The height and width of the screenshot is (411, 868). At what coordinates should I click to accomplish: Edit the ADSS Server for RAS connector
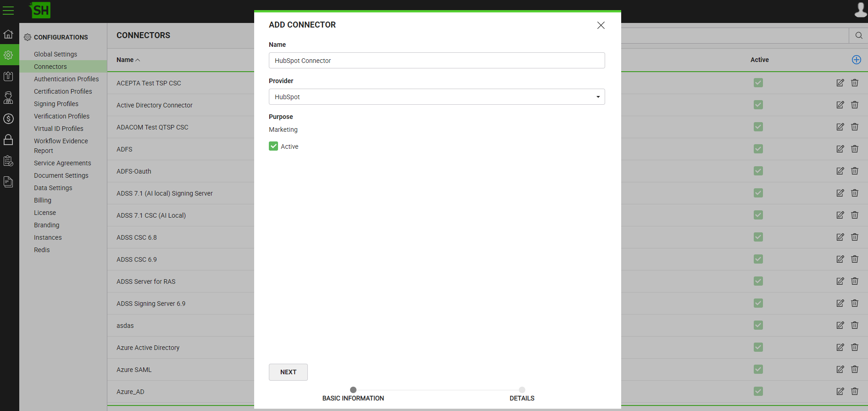point(840,281)
